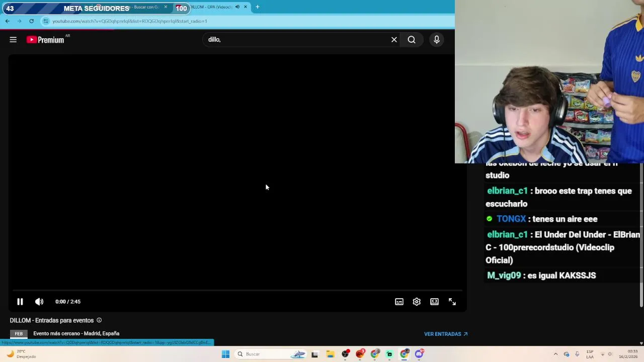This screenshot has width=644, height=362.
Task: Run search with the magnifier button
Action: tap(412, 40)
